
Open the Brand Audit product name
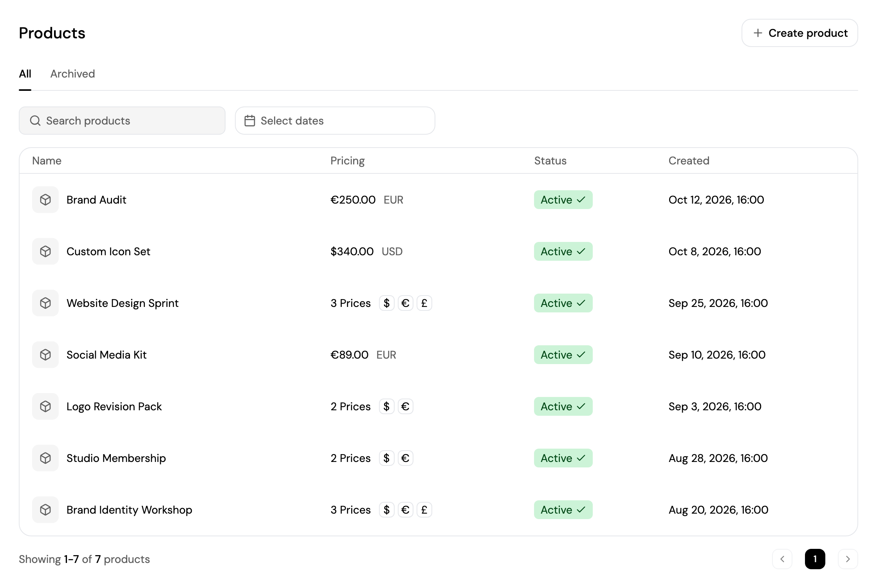click(96, 200)
